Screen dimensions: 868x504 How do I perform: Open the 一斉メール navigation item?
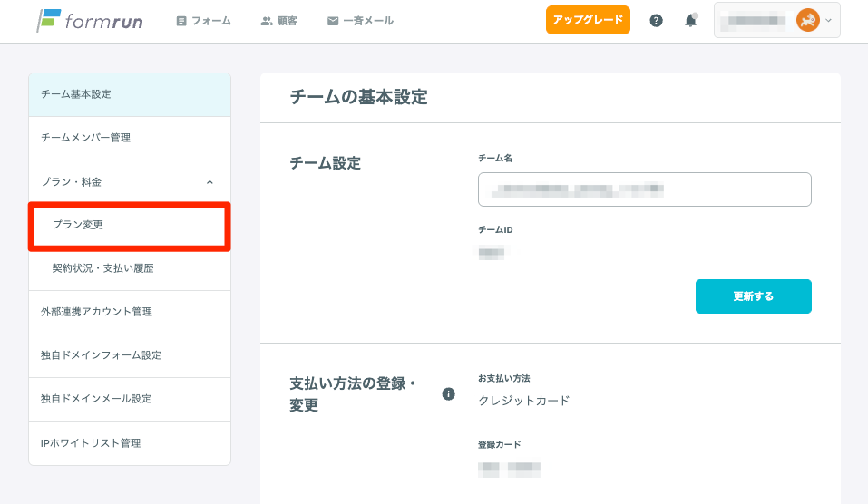(x=360, y=20)
